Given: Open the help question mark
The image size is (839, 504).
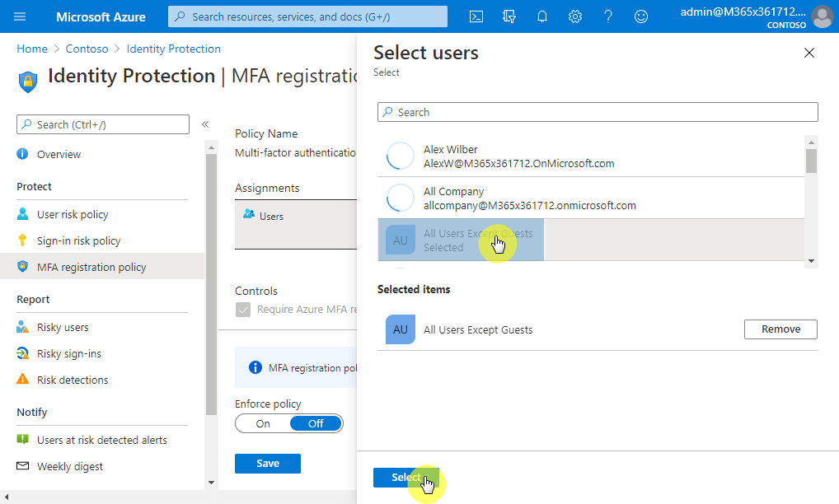Looking at the screenshot, I should tap(608, 16).
